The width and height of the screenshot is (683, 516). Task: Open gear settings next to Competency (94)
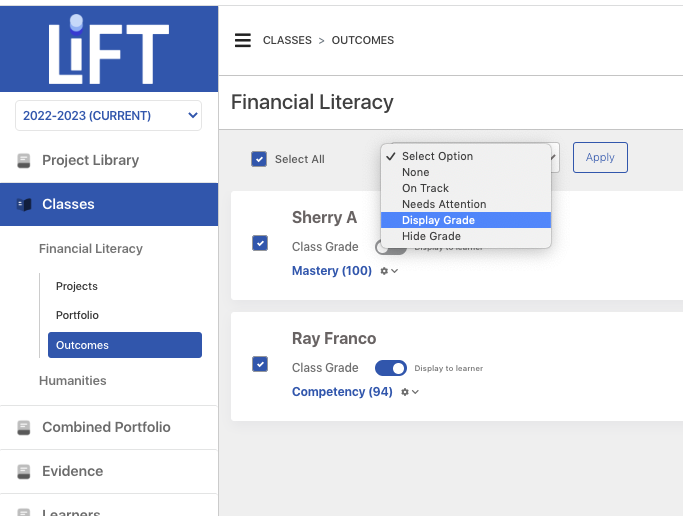coord(410,392)
